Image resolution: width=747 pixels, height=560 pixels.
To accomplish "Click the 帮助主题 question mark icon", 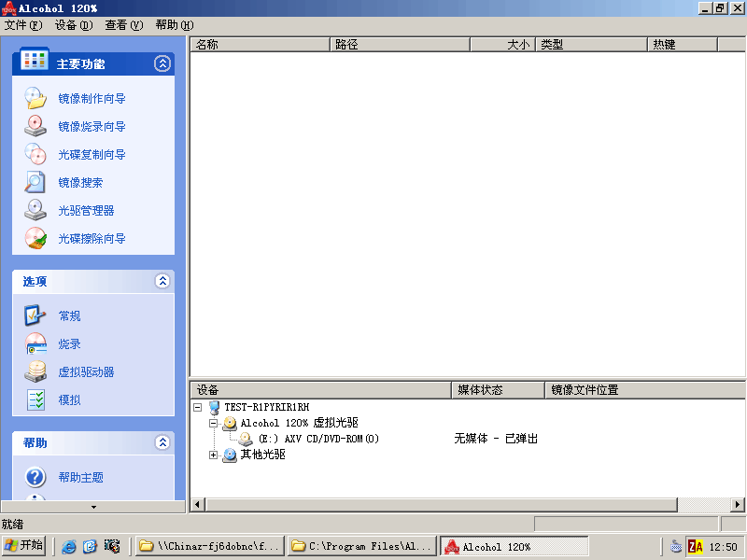I will (x=35, y=477).
